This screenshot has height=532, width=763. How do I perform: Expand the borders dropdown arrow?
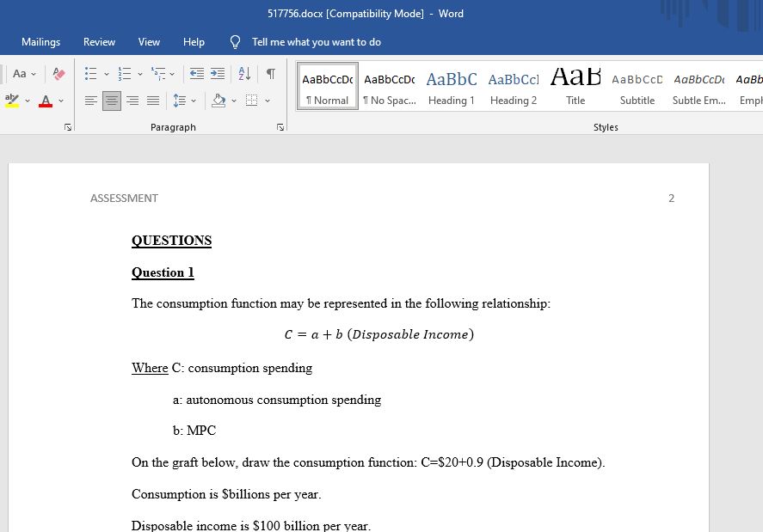pos(268,101)
